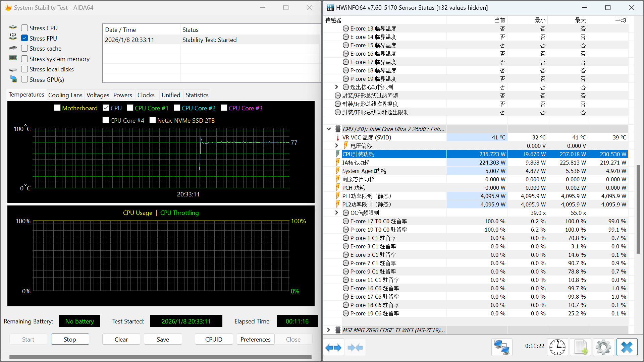
Task: Open the Statistics tab
Action: coord(197,95)
